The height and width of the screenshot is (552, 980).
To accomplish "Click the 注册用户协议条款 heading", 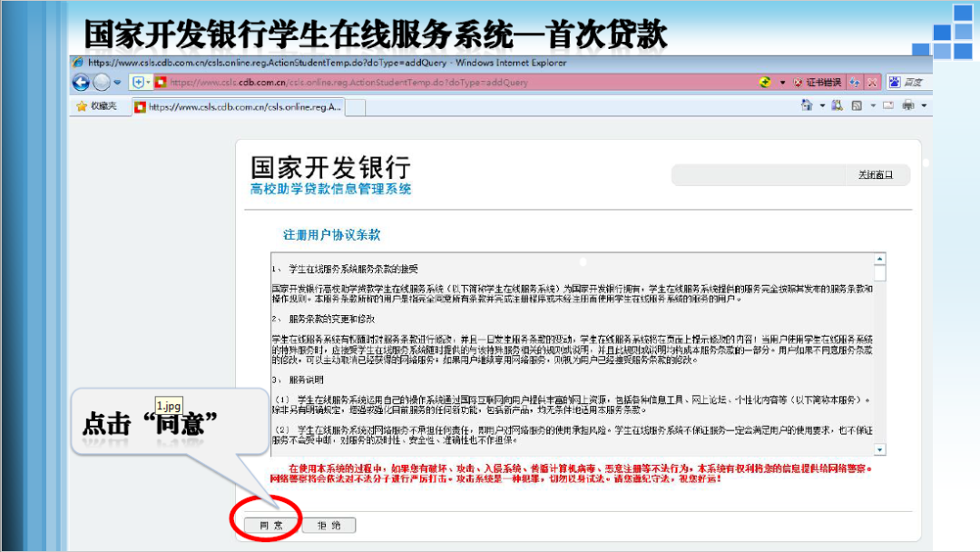I will (x=332, y=235).
